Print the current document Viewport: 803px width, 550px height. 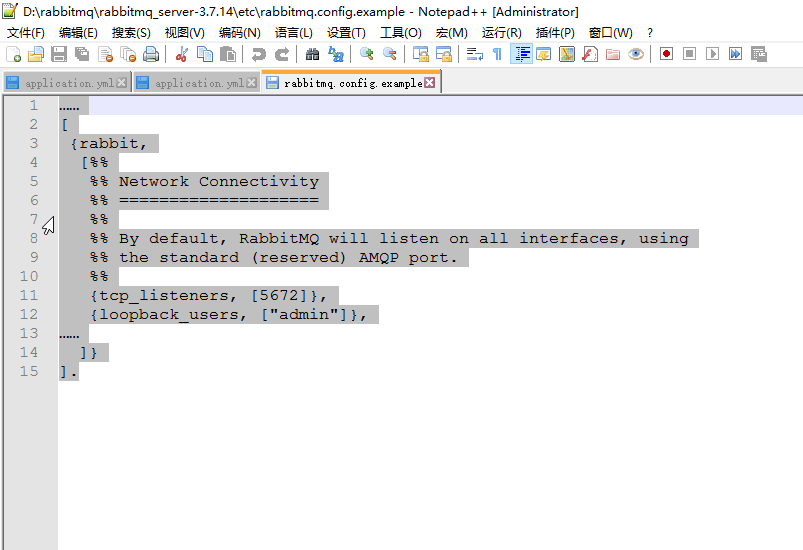pyautogui.click(x=151, y=54)
